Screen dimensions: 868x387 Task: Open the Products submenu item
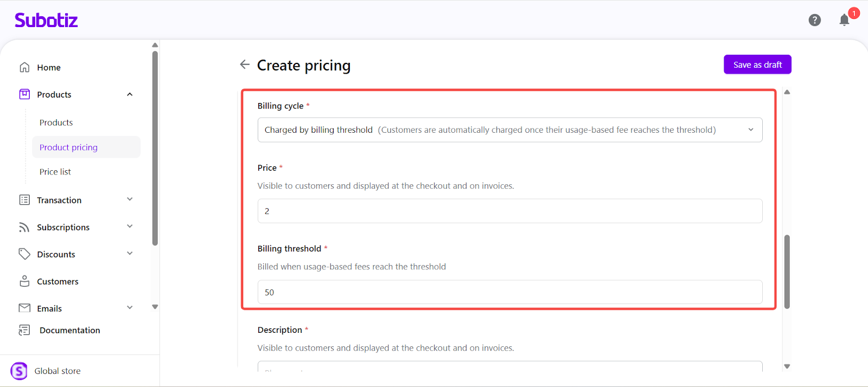56,122
